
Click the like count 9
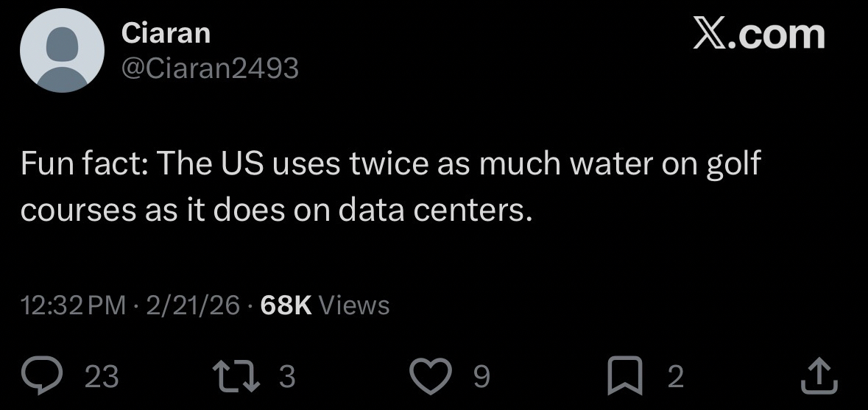(x=480, y=377)
